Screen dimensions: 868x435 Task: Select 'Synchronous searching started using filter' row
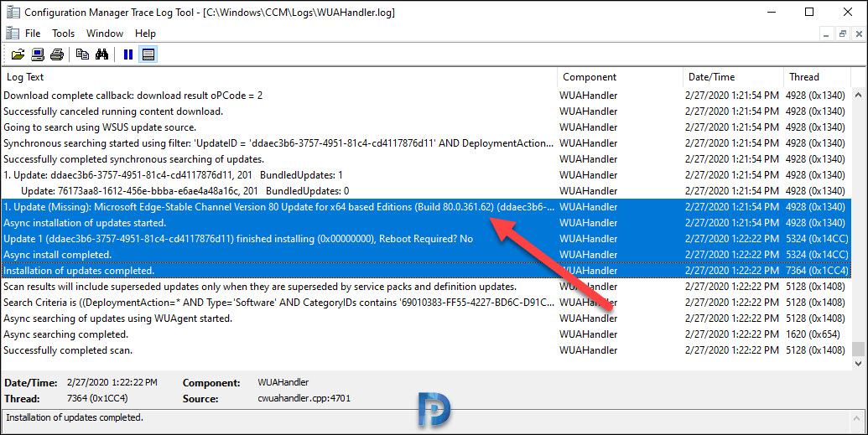point(426,143)
